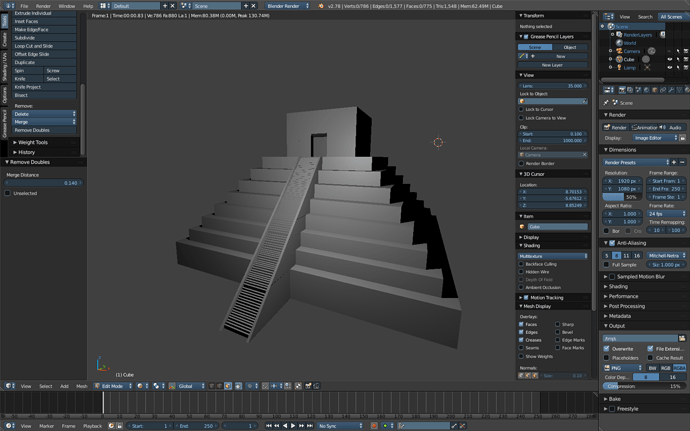The image size is (690, 431).
Task: Open the Render menu in top bar
Action: pyautogui.click(x=43, y=6)
